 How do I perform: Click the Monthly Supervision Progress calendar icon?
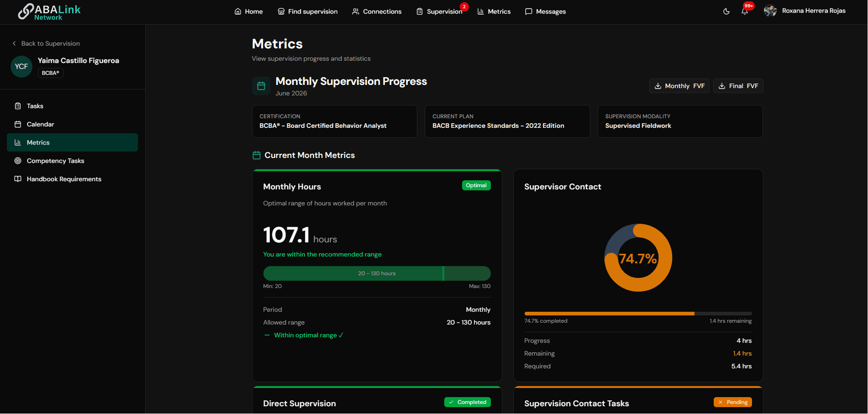tap(261, 86)
